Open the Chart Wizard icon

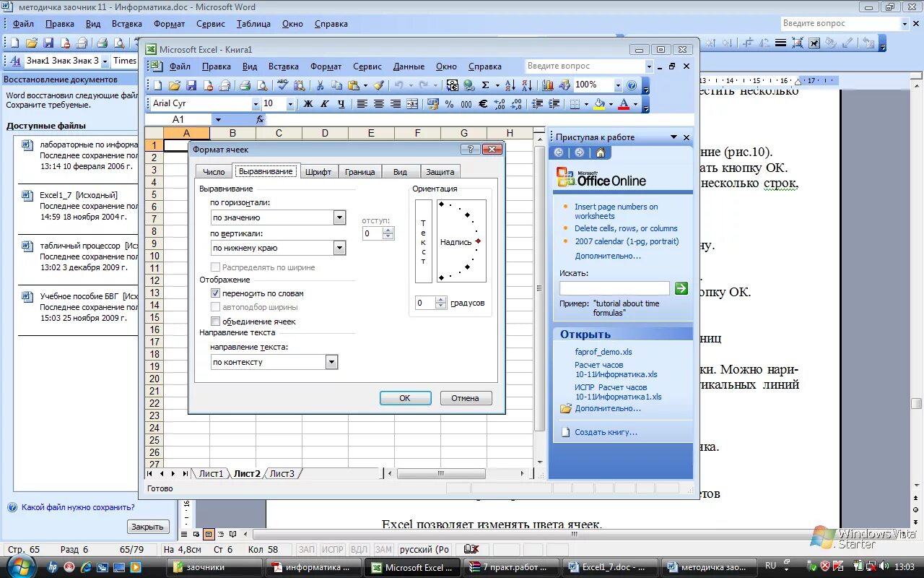tap(547, 85)
